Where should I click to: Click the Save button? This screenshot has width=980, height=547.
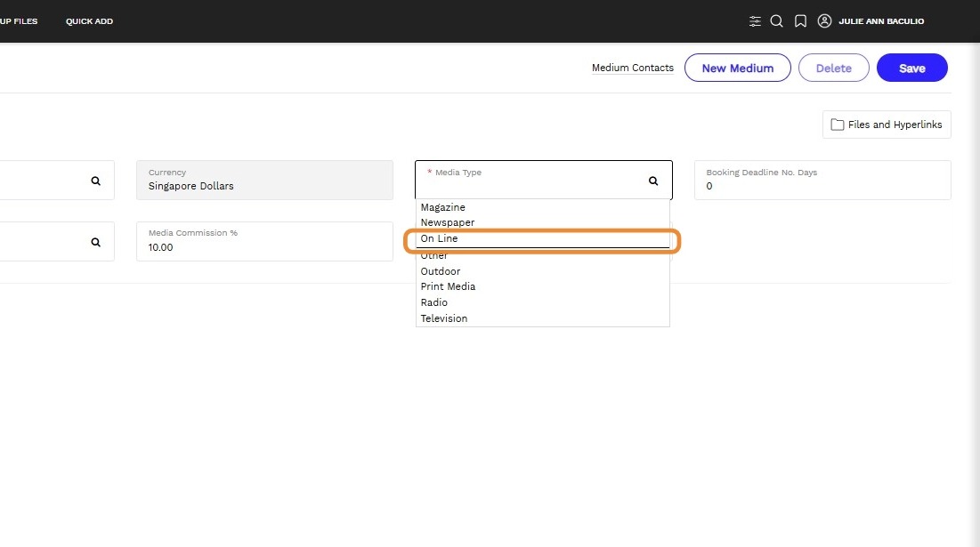[911, 68]
